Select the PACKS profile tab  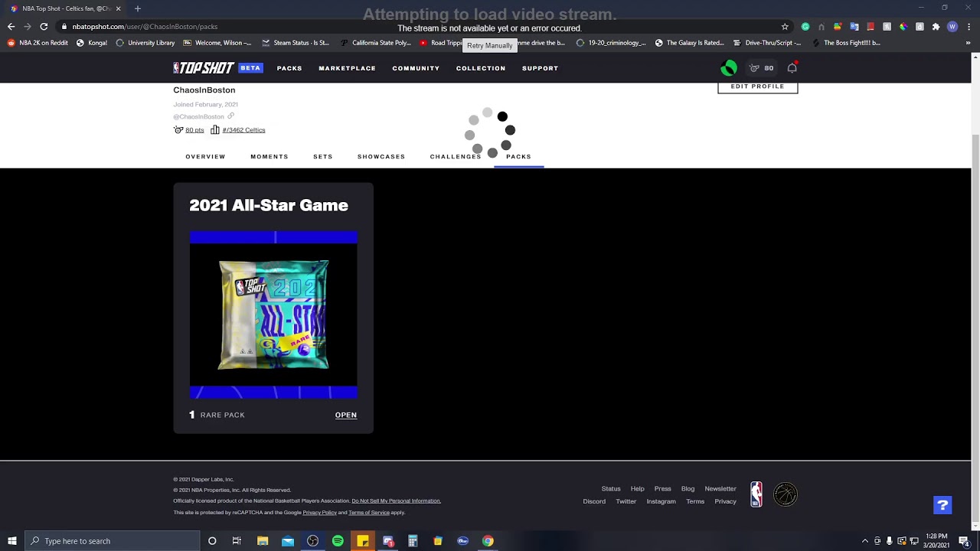click(518, 156)
